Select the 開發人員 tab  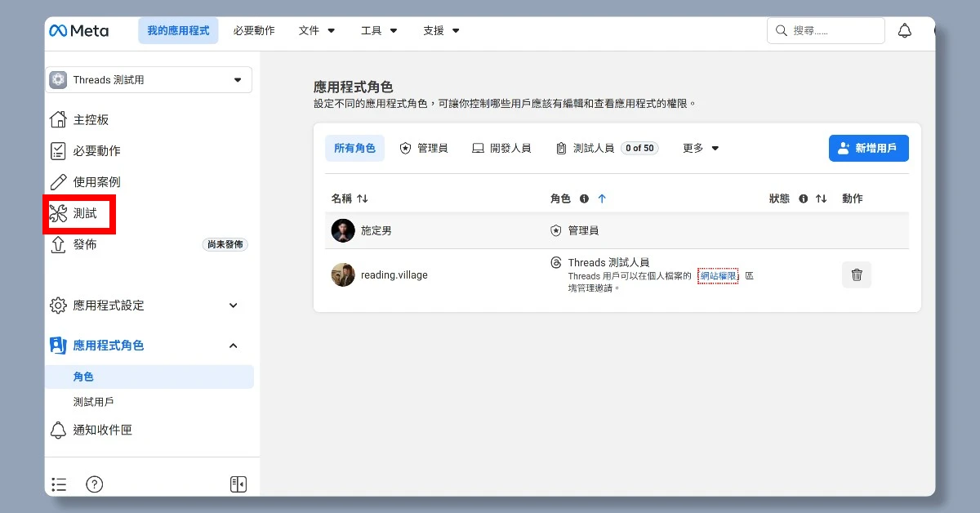[x=501, y=148]
